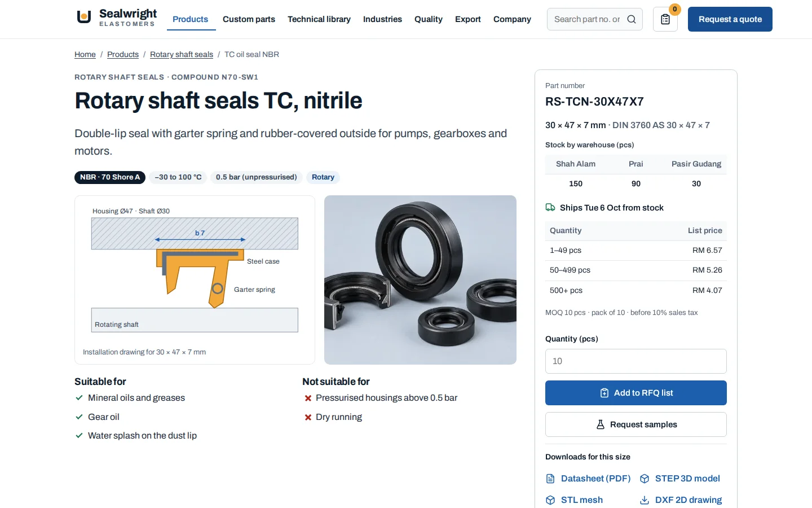
Task: Select the 50–499 pcs price row
Action: (x=636, y=270)
